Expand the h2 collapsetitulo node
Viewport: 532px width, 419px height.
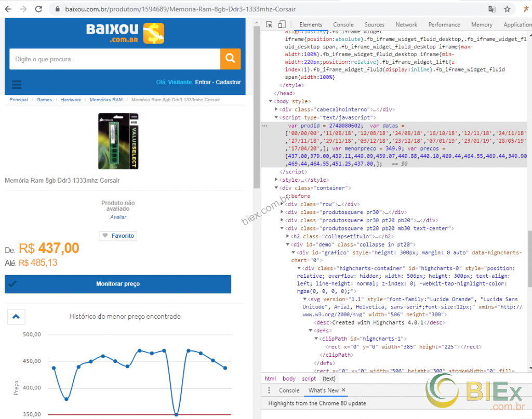click(288, 236)
